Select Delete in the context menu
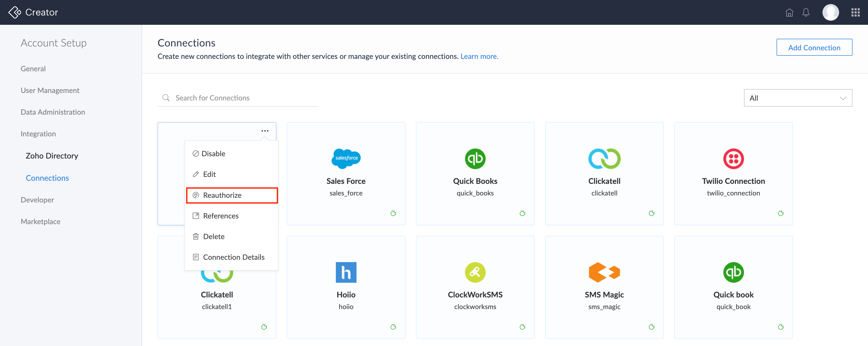868x346 pixels. click(231, 237)
